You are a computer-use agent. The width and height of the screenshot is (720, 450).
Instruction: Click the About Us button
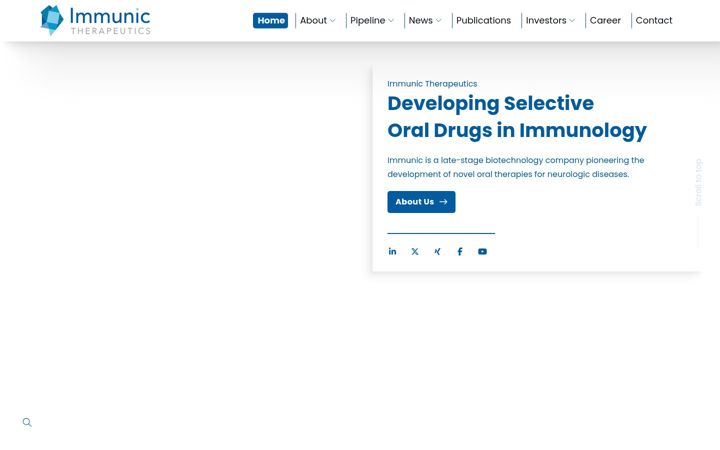(x=421, y=202)
